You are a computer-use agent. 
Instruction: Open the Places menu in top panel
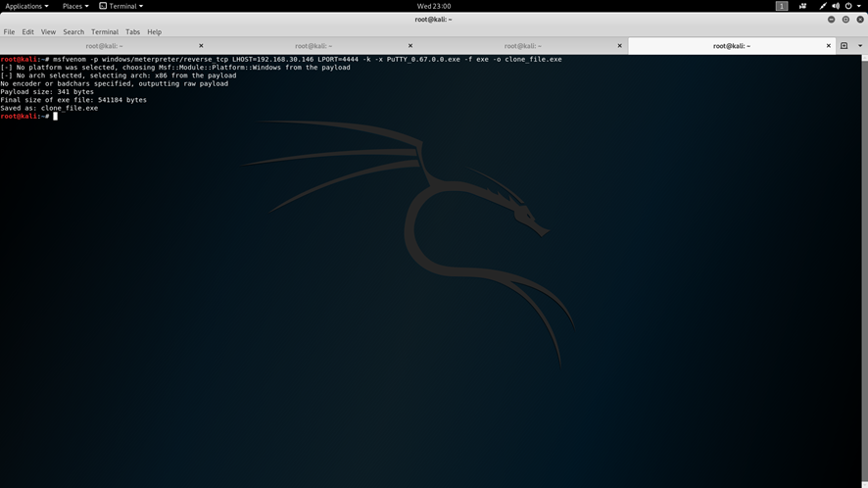75,6
